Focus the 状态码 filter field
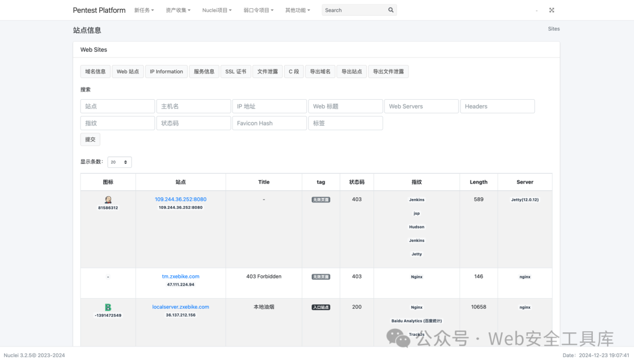The width and height of the screenshot is (634, 364). 194,123
